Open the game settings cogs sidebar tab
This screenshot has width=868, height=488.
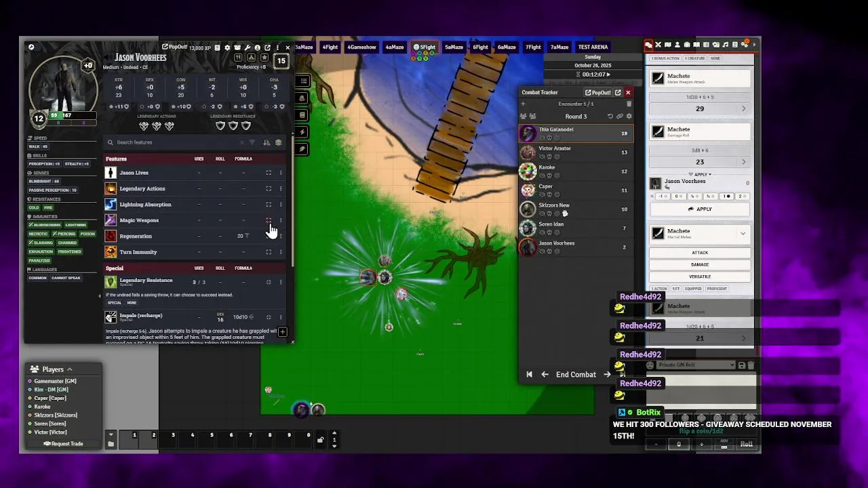pyautogui.click(x=745, y=45)
